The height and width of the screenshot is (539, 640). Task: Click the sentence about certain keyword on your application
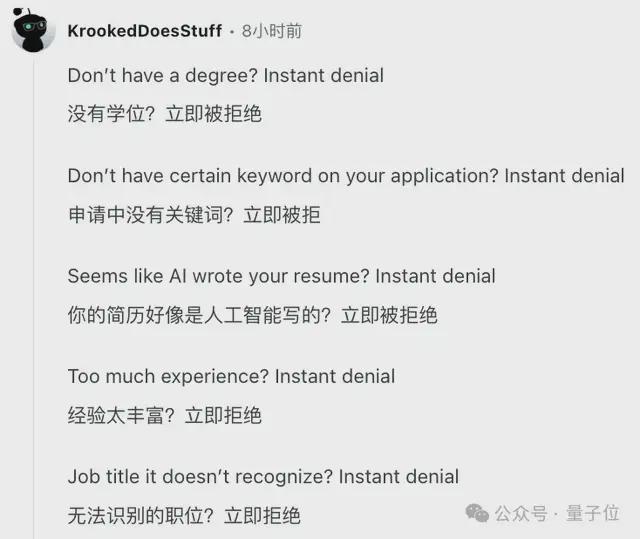346,176
